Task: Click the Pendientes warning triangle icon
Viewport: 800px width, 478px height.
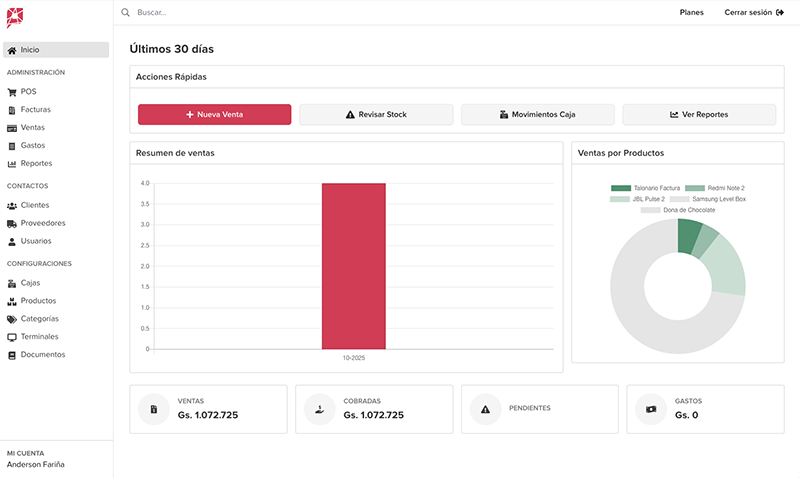Action: (x=485, y=409)
